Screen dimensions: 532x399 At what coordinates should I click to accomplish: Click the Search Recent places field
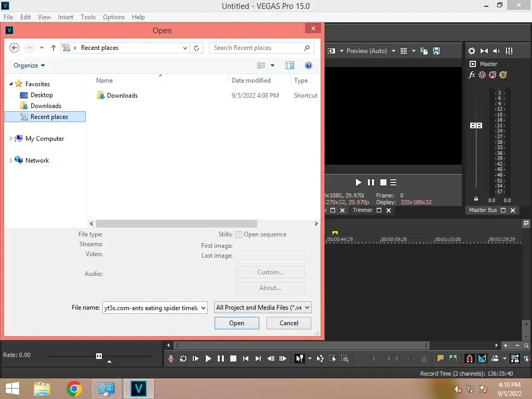point(262,48)
